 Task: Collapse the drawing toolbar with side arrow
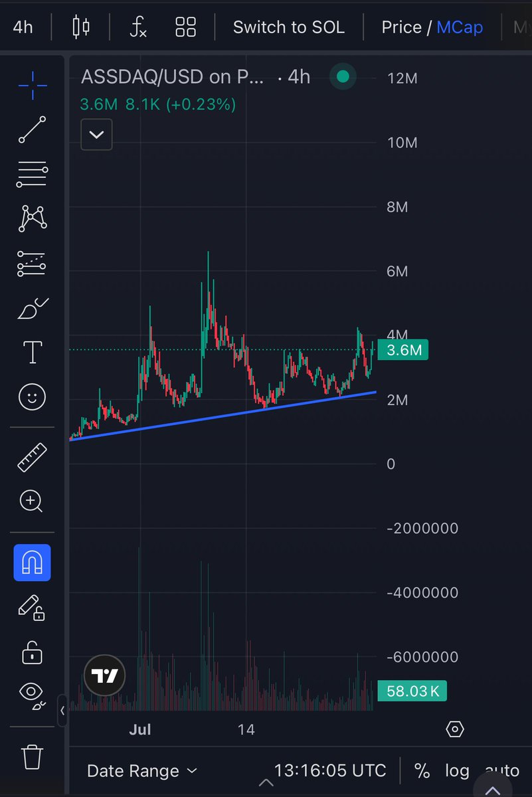(x=63, y=711)
